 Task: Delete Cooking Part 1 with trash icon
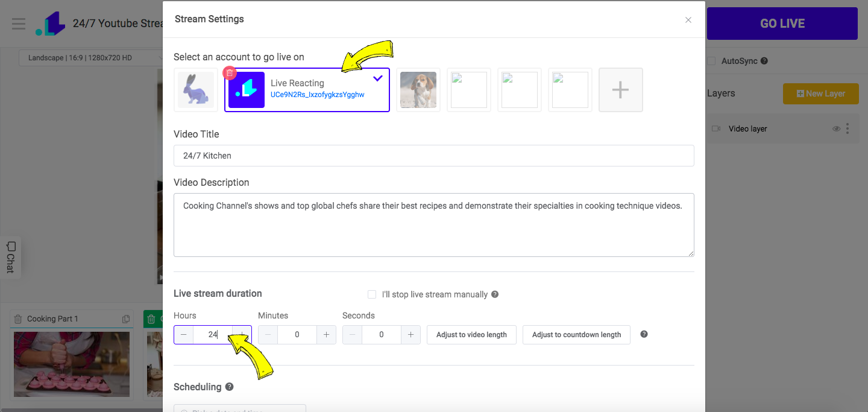click(x=18, y=319)
